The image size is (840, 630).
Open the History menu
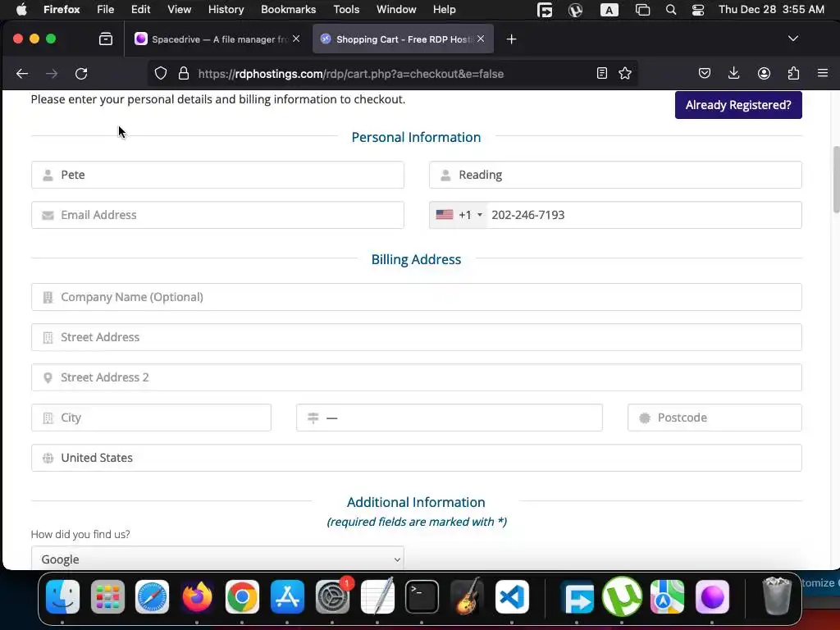coord(226,10)
